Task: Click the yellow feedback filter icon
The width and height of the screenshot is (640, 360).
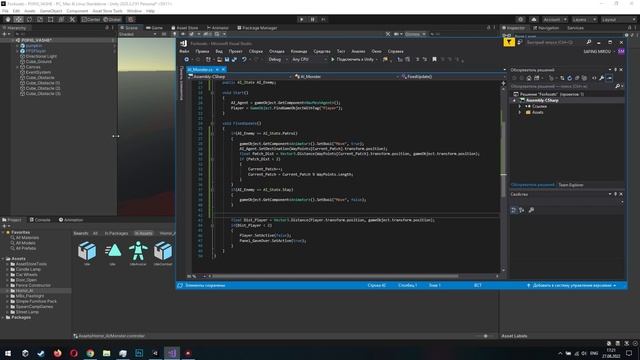Action: (x=509, y=42)
